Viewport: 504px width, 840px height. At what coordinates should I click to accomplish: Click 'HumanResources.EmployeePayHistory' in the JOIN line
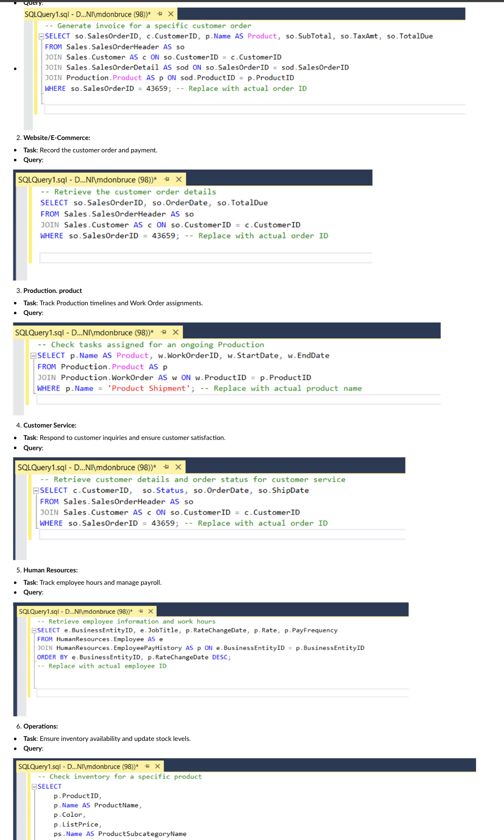[x=119, y=648]
